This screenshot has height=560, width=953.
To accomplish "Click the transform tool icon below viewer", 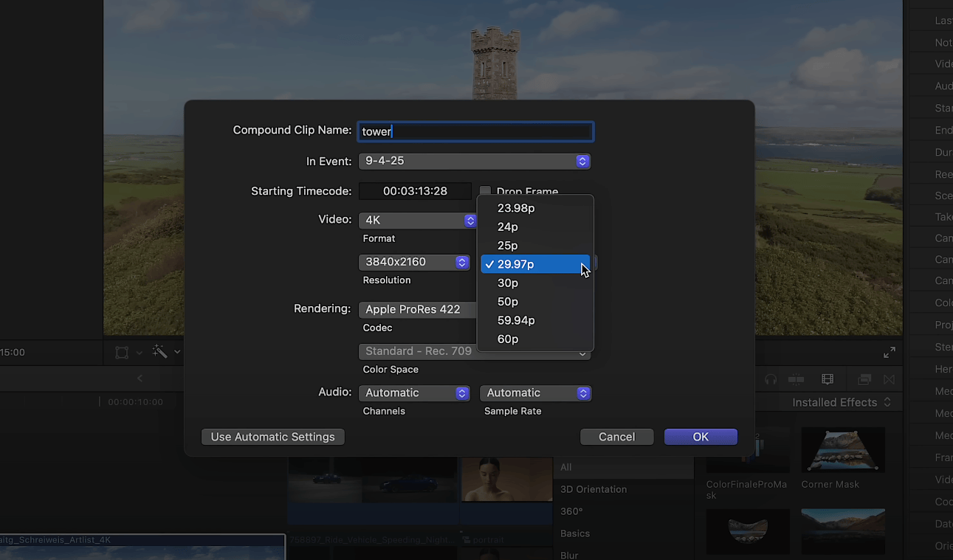I will point(122,353).
